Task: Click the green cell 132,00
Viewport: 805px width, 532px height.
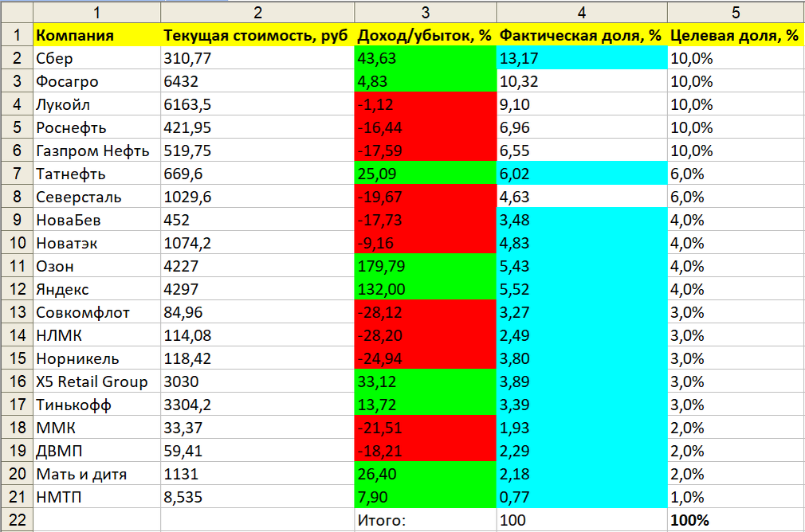Action: (x=425, y=289)
